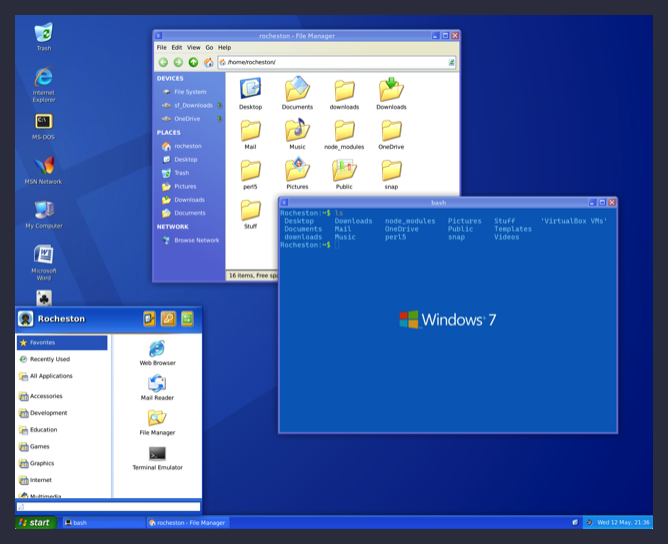Click the Forward arrow in File Manager
Viewport: 668px width, 544px height.
point(178,62)
